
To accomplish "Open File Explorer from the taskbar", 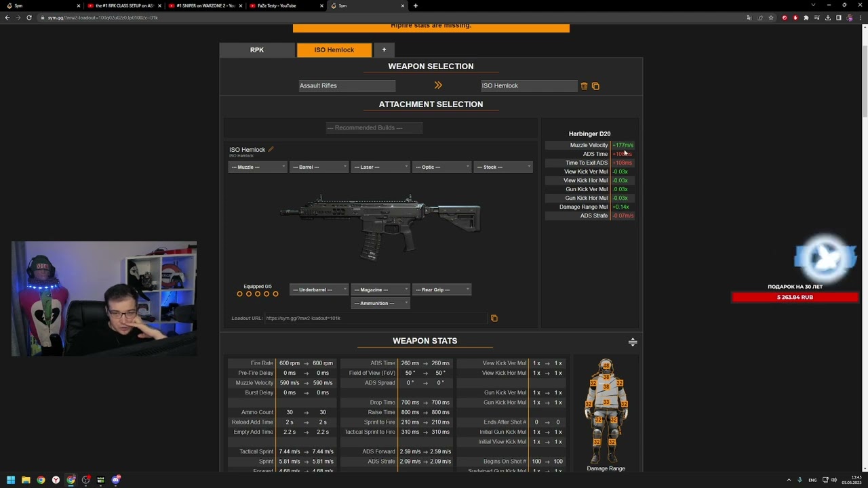I will (x=26, y=480).
